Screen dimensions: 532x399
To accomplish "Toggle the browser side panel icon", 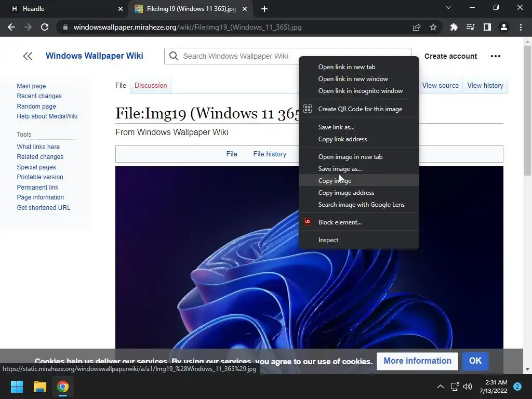I will pos(487,27).
